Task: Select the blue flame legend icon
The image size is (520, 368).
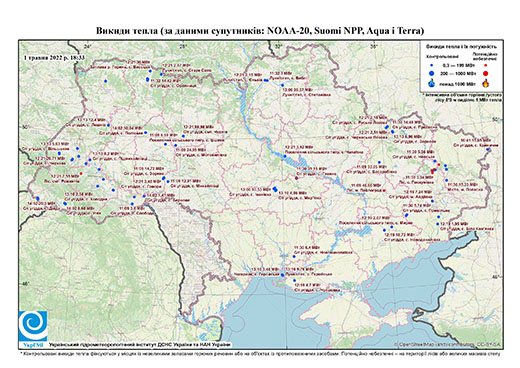Action: (432, 83)
